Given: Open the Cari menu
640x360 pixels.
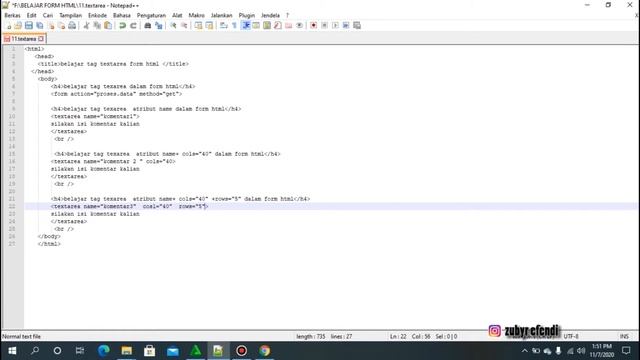Looking at the screenshot, I should [x=48, y=15].
